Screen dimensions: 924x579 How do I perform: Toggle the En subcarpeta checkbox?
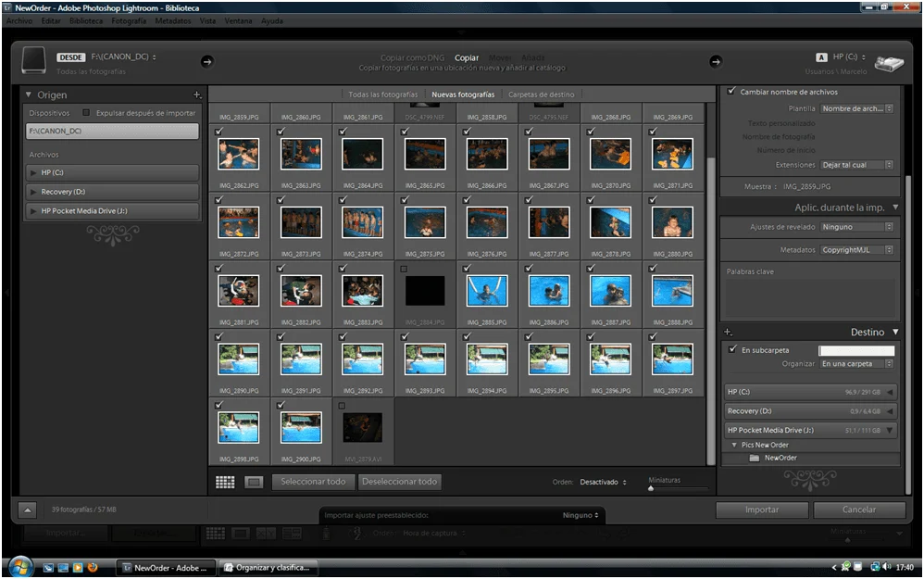pyautogui.click(x=732, y=349)
